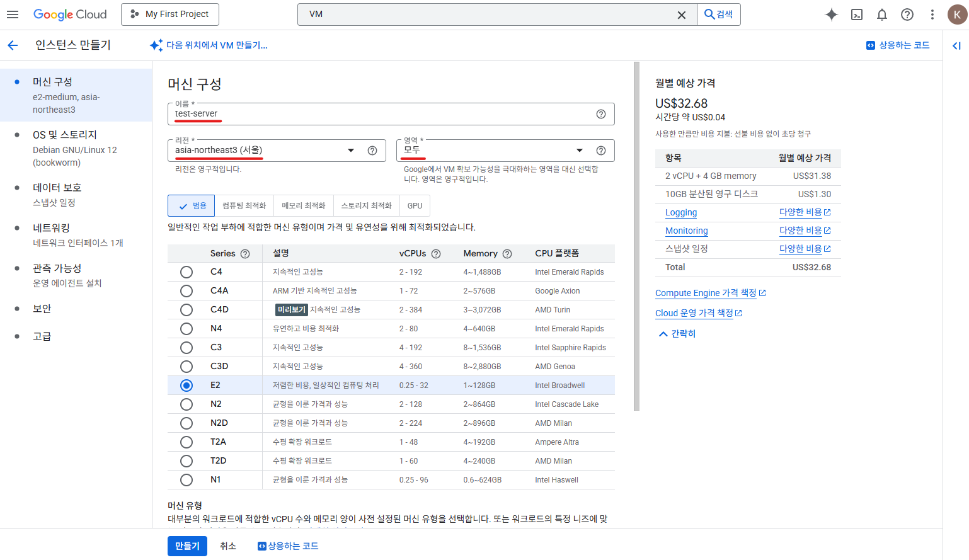Open the help question mark menu
969x560 pixels.
tap(907, 14)
